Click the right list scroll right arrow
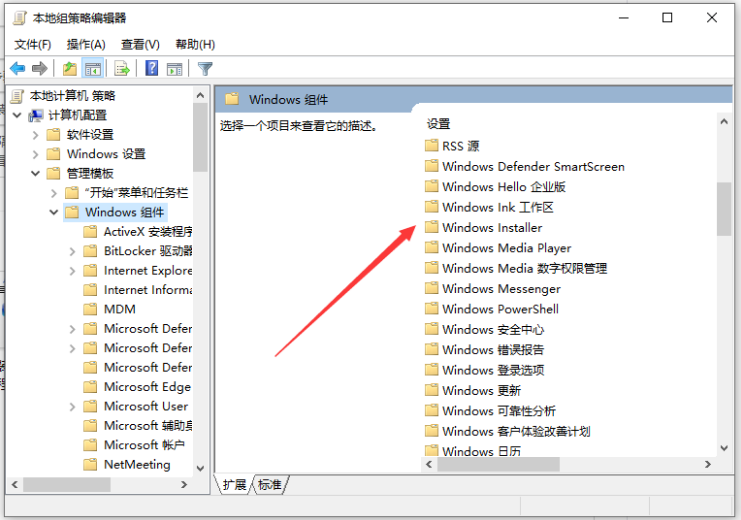 click(x=707, y=464)
